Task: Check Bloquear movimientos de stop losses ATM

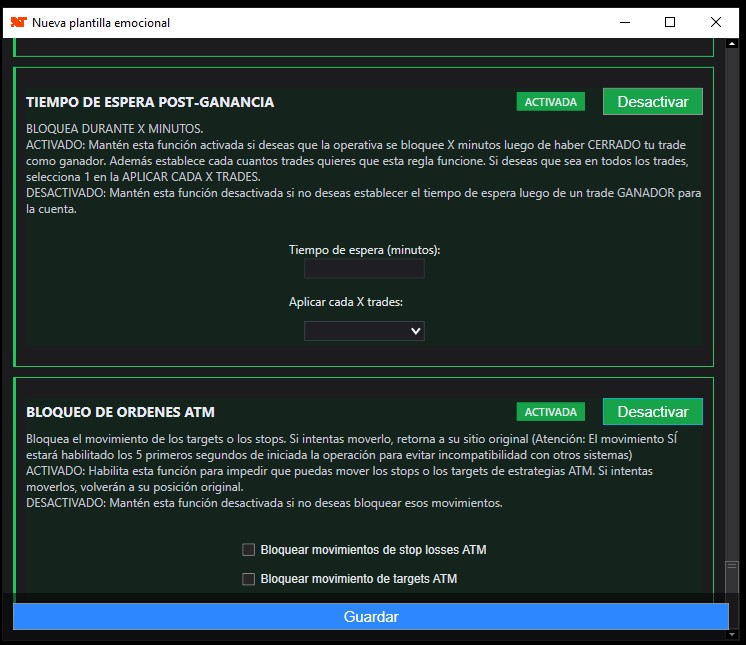Action: point(249,549)
